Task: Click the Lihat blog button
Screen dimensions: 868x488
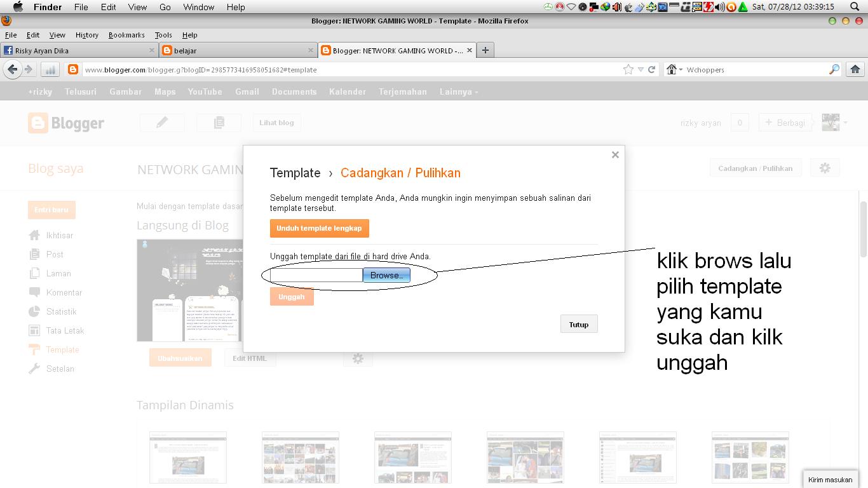Action: 276,123
